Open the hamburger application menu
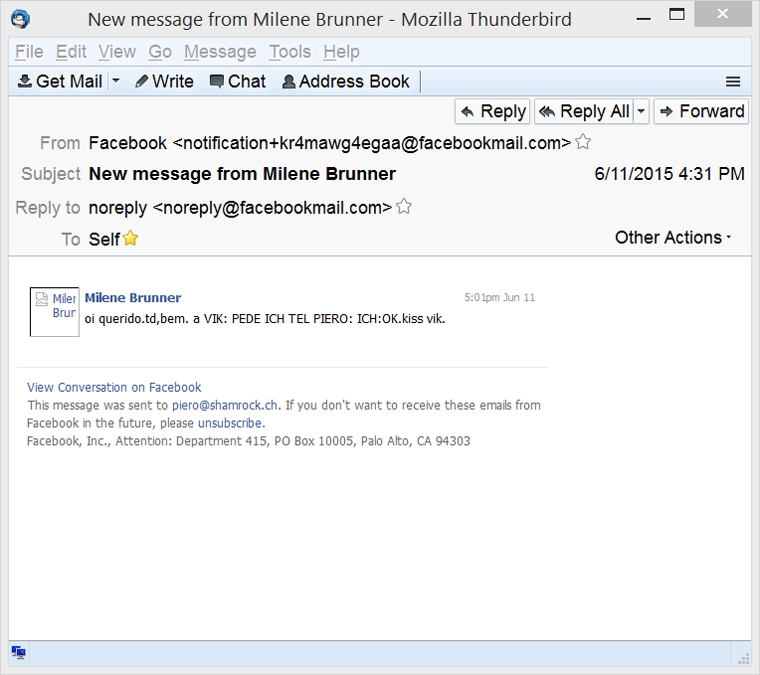This screenshot has height=675, width=760. [733, 82]
